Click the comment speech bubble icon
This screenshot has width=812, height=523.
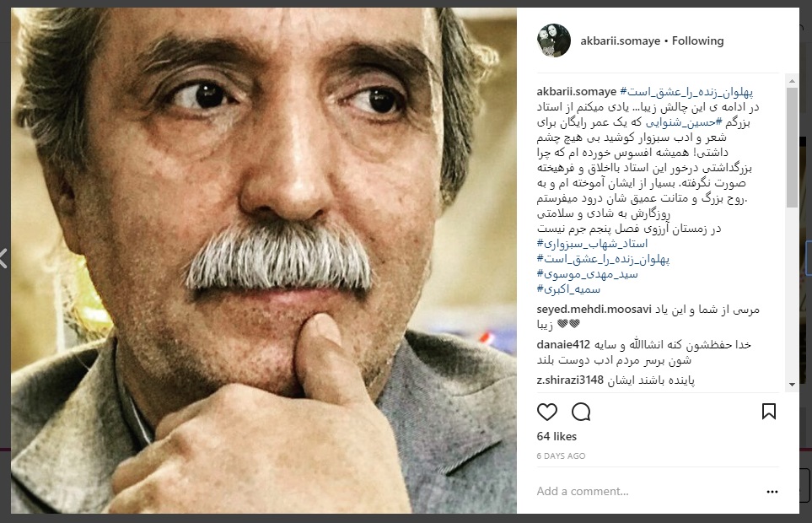pos(581,412)
